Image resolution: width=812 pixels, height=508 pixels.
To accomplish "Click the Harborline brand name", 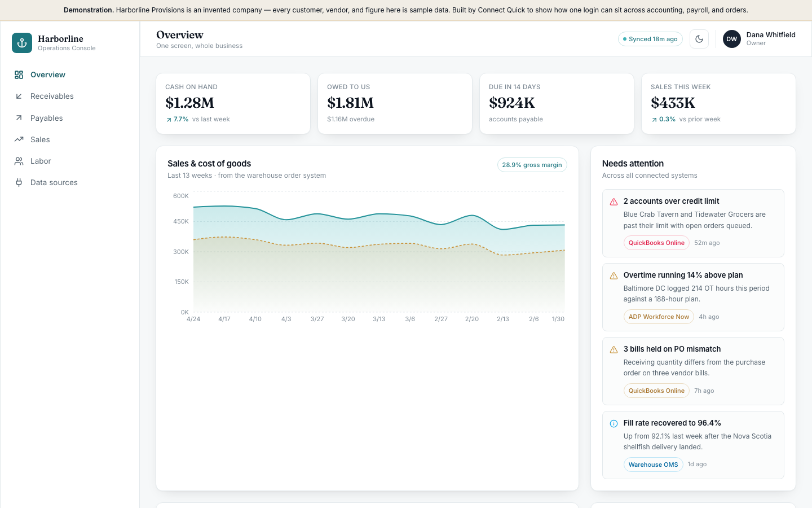I will click(60, 39).
